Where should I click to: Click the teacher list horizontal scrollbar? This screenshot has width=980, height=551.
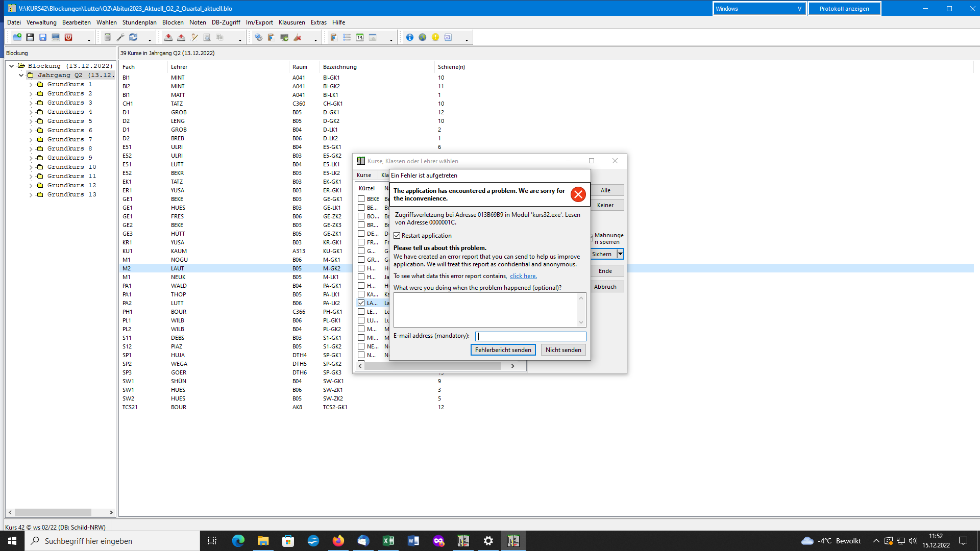(x=436, y=366)
